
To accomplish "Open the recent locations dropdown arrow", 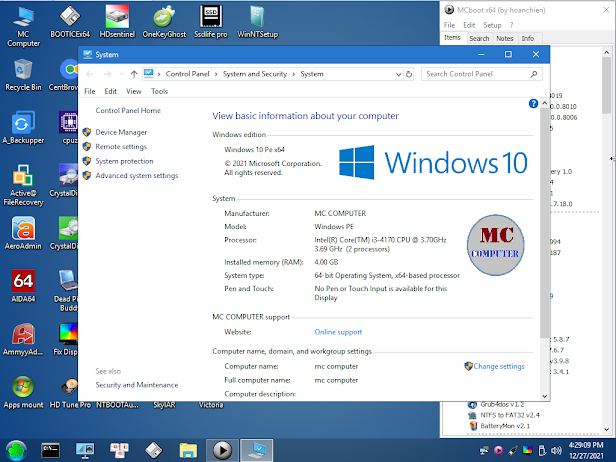I will 121,74.
